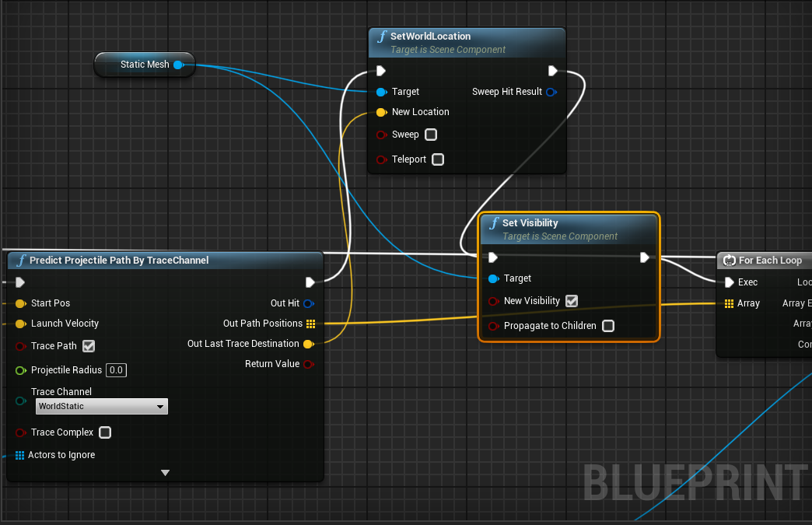Click the Sweep Hit Result output pin
Image resolution: width=812 pixels, height=525 pixels.
(552, 92)
